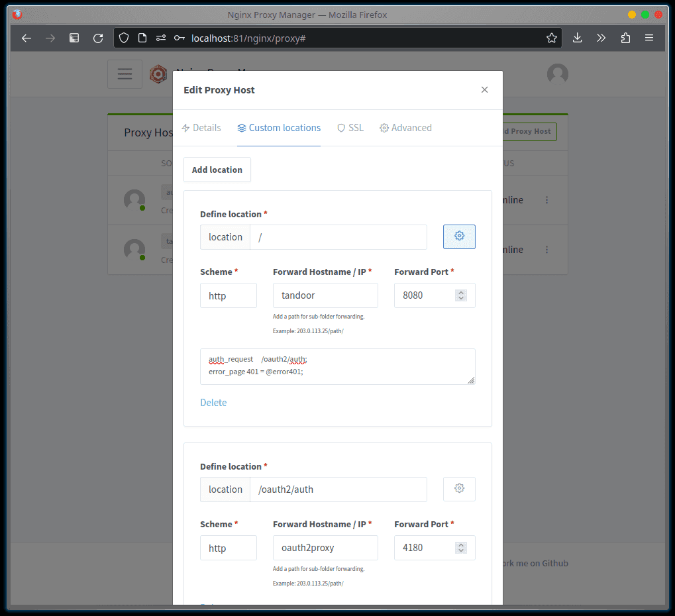This screenshot has width=675, height=616.
Task: Switch to the Details tab
Action: 201,128
